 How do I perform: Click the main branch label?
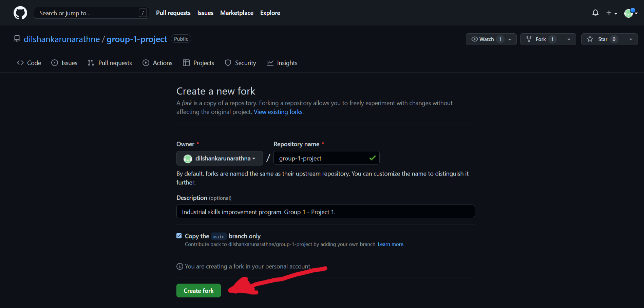click(219, 236)
